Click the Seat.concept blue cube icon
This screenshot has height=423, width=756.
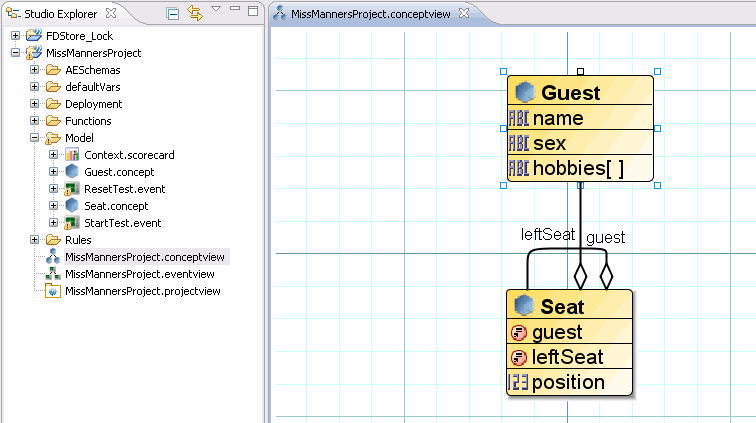(x=72, y=205)
